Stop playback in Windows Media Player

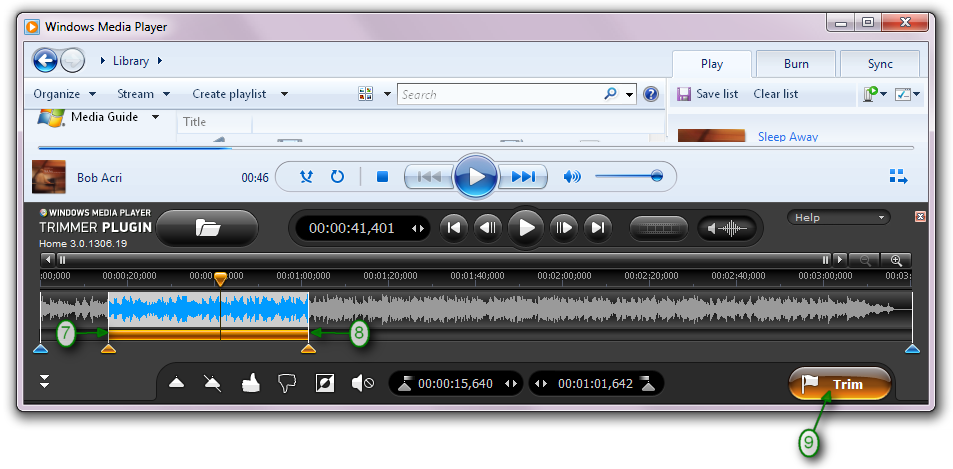[382, 177]
